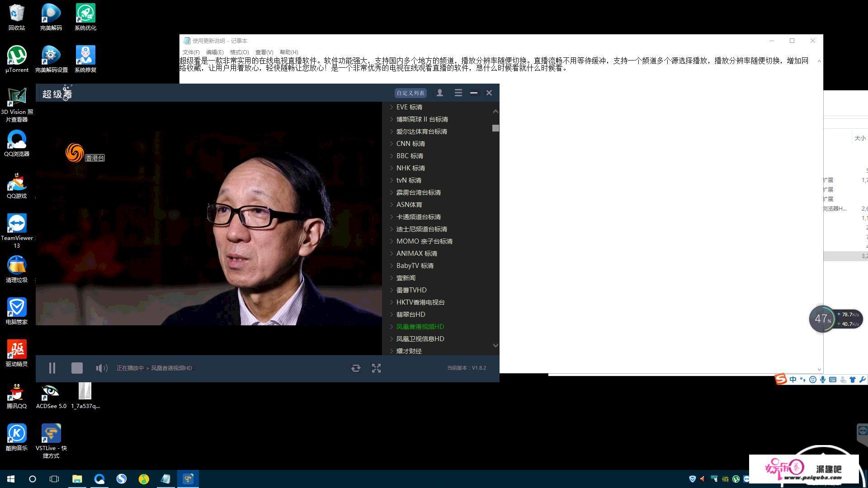868x488 pixels.
Task: Select 凤凰卫视信息HD channel
Action: point(420,339)
